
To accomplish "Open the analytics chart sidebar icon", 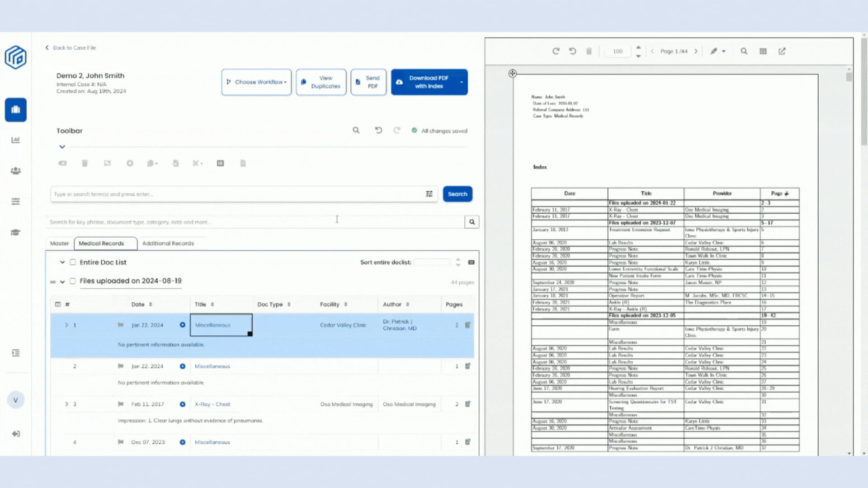I will tap(16, 140).
